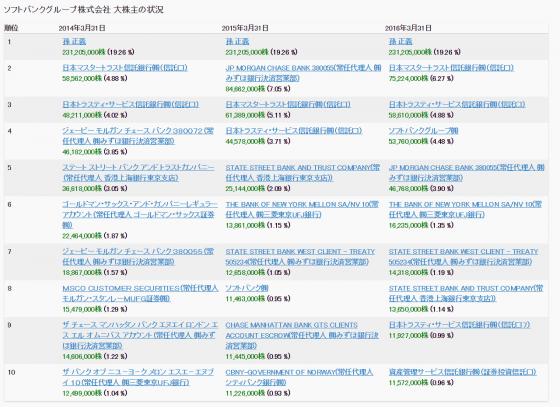
Task: Open JP MORGAN CHASE BANK link in 2015 column
Action: 304,73
